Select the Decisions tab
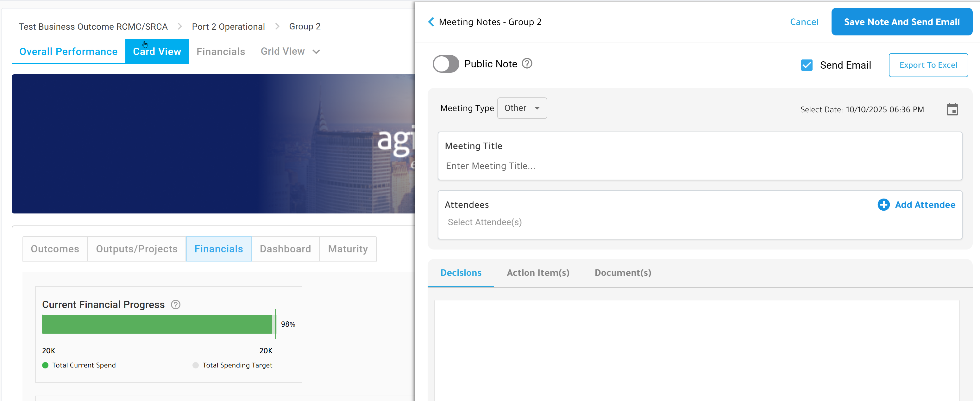 coord(461,273)
